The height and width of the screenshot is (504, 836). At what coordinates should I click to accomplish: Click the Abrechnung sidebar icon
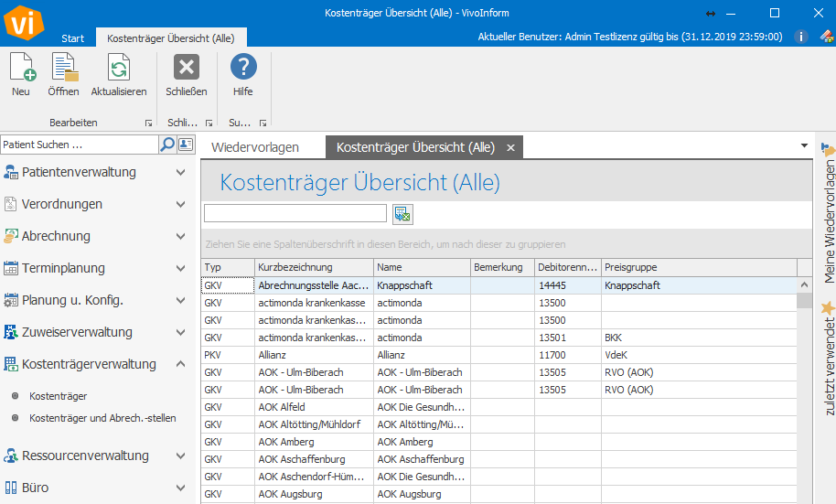[11, 236]
